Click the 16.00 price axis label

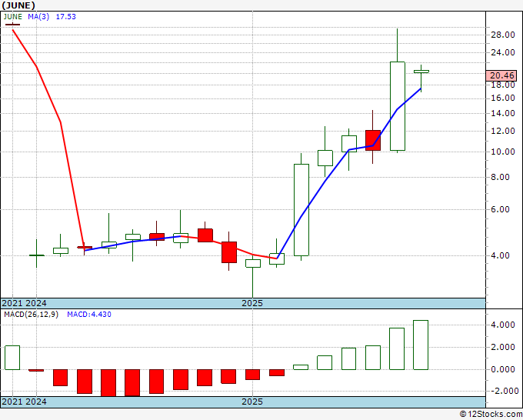[x=503, y=98]
